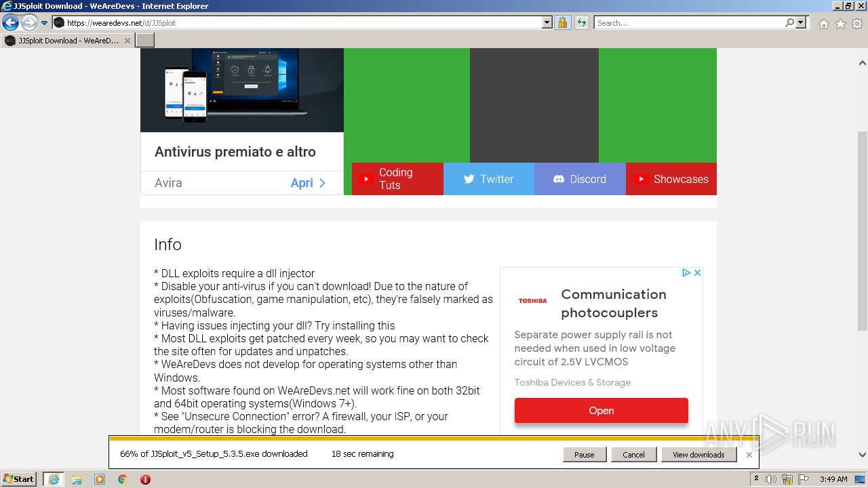Expand the address bar autocomplete dropdown
This screenshot has height=488, width=868.
547,23
